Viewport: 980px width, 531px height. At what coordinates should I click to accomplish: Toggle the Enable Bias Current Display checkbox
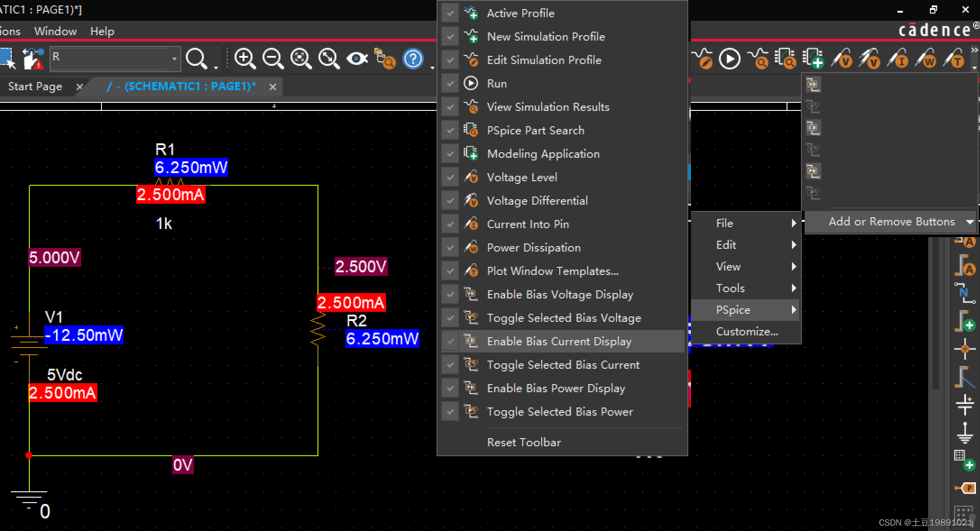tap(450, 341)
